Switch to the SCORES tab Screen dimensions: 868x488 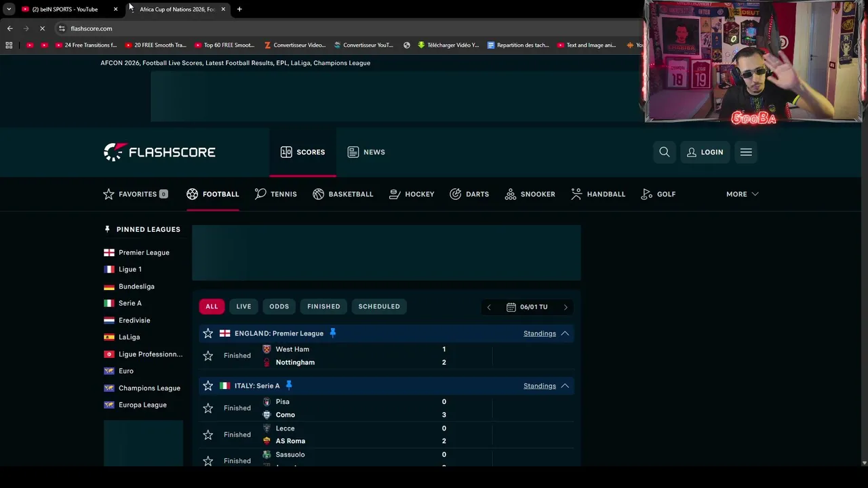(302, 152)
